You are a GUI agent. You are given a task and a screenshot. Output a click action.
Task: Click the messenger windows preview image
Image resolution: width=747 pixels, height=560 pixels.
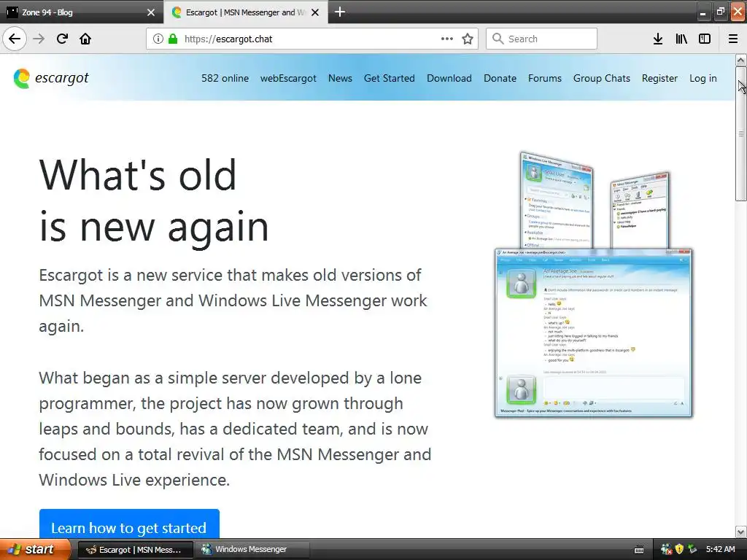tap(594, 285)
